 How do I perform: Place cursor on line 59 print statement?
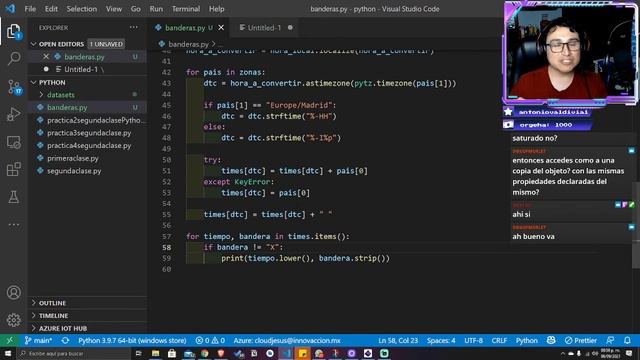tap(305, 258)
